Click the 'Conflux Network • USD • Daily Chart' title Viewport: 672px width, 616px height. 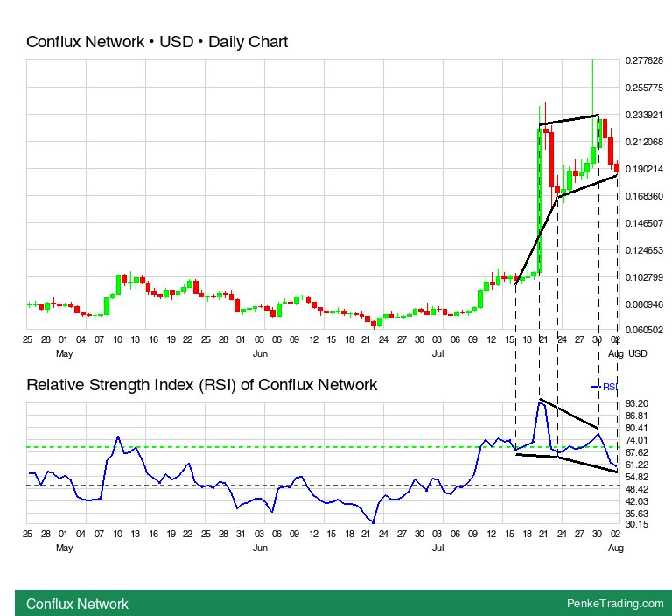click(x=157, y=42)
